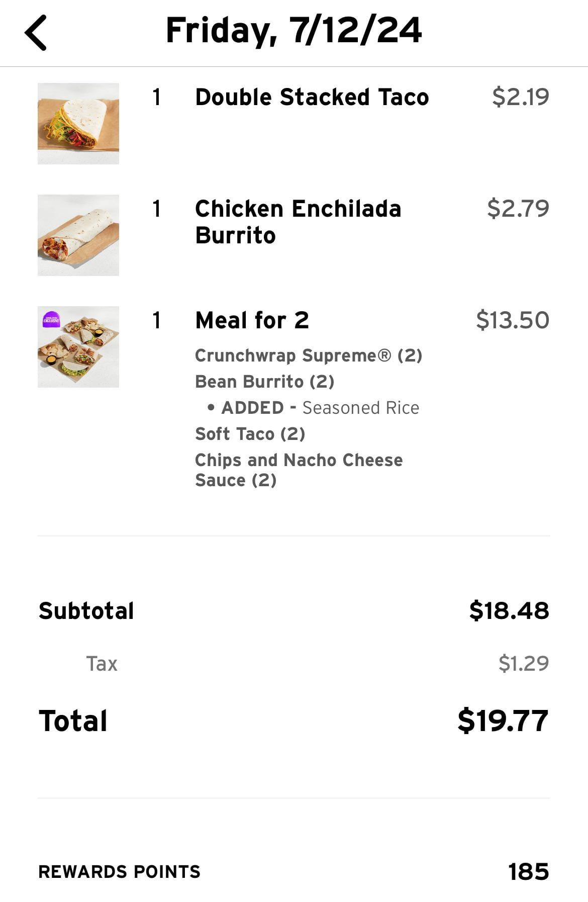Select the Chicken Enchilada Burrito name
The image size is (588, 902).
click(x=298, y=222)
